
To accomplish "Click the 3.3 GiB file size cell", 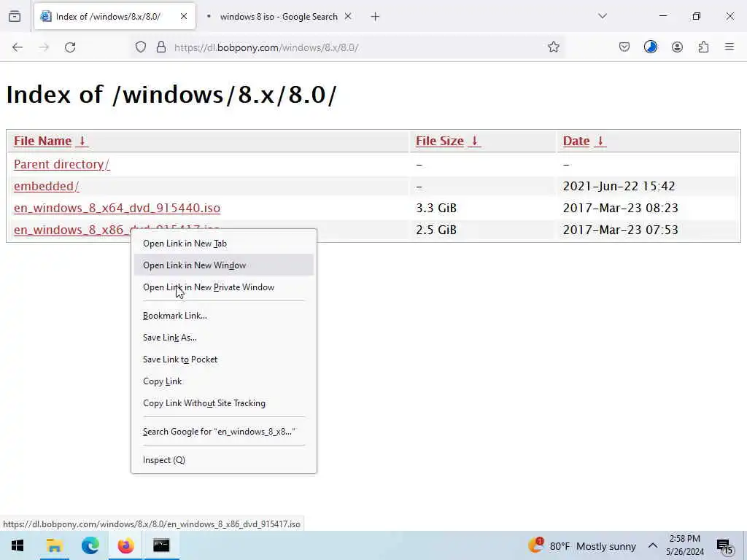I will pos(436,208).
